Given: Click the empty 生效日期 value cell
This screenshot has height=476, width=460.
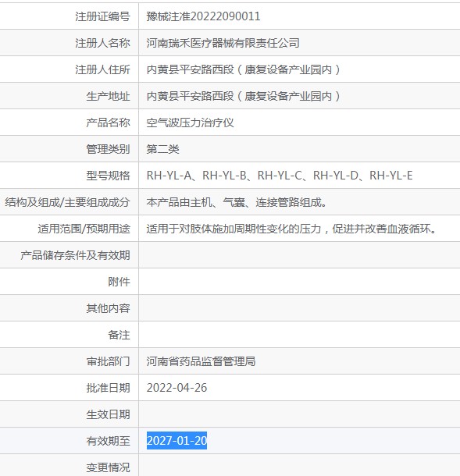Looking at the screenshot, I should coord(299,414).
